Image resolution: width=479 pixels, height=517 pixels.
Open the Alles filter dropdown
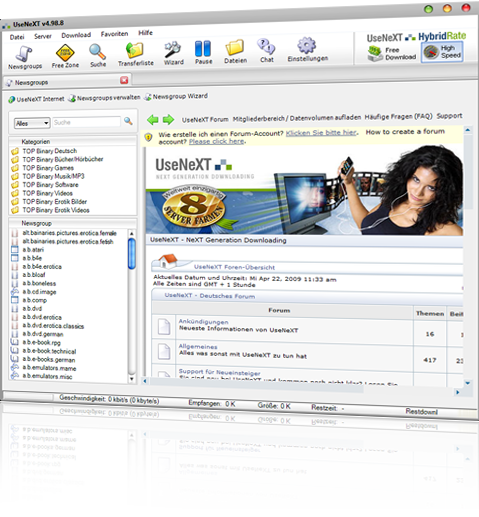(32, 123)
